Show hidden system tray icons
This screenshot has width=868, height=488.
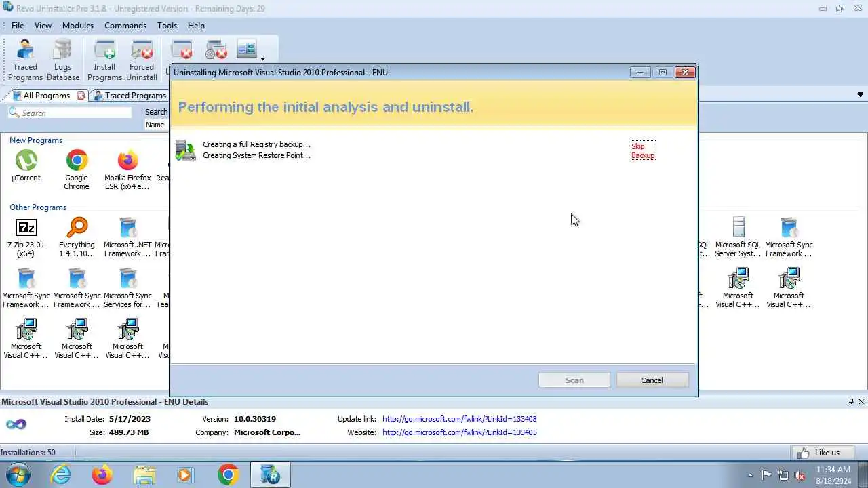[749, 475]
